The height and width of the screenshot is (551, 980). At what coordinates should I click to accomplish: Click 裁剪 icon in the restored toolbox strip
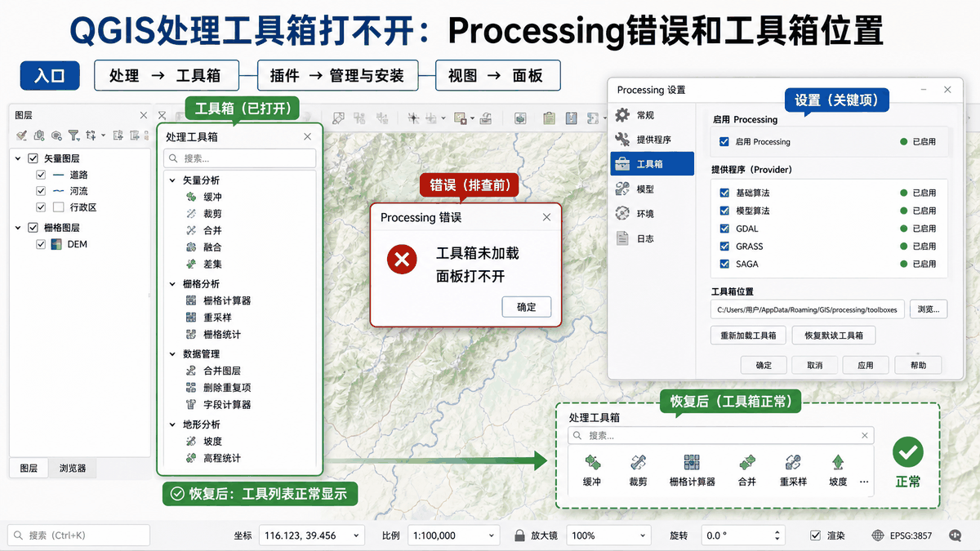[x=638, y=462]
